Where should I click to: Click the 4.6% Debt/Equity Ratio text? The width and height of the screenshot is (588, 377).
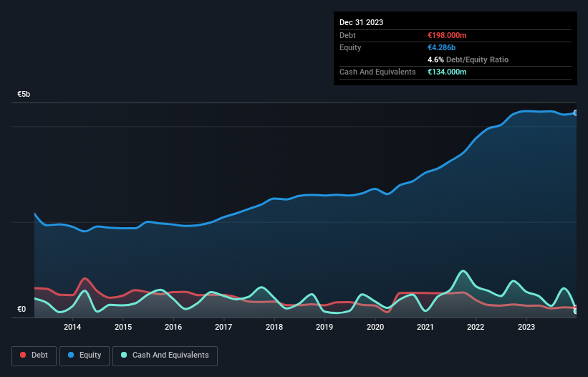(x=468, y=59)
